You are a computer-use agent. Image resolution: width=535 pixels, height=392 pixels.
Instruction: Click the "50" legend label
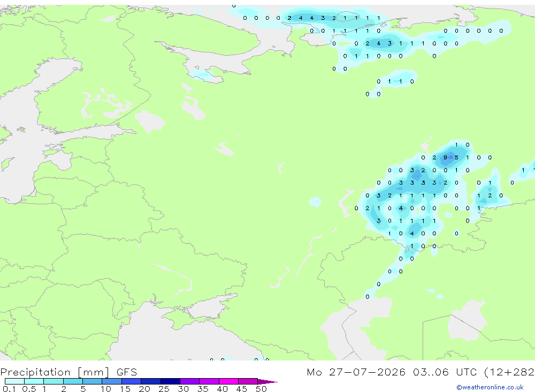click(262, 389)
